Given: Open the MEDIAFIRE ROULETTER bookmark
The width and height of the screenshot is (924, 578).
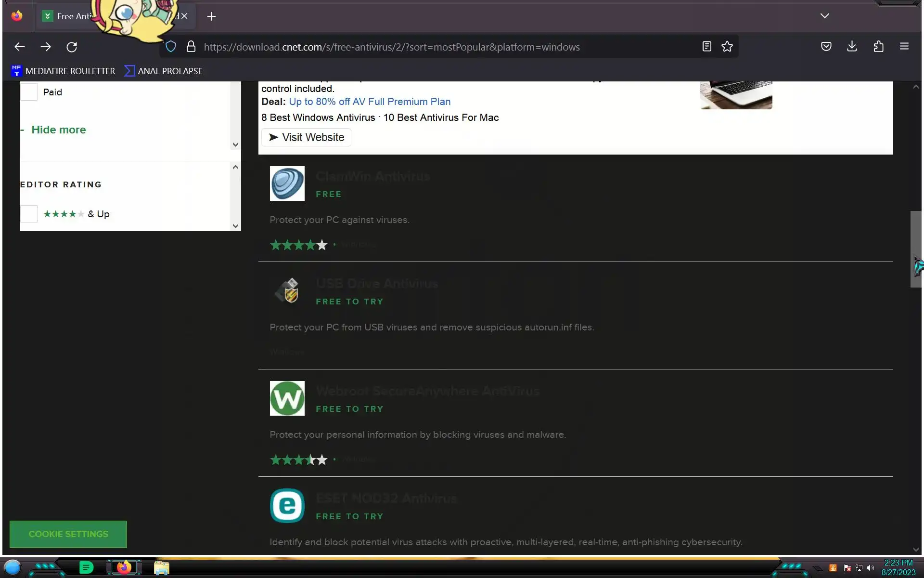Looking at the screenshot, I should 63,71.
